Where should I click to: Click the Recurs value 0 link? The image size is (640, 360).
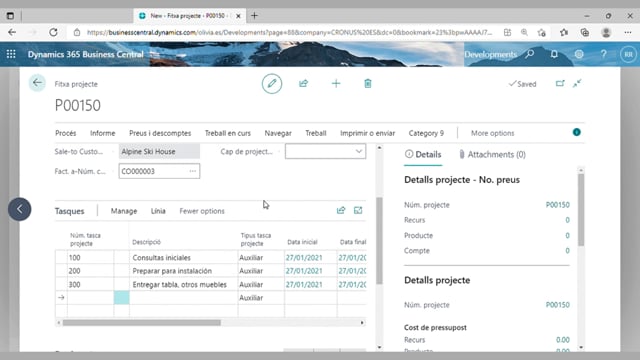tap(567, 220)
